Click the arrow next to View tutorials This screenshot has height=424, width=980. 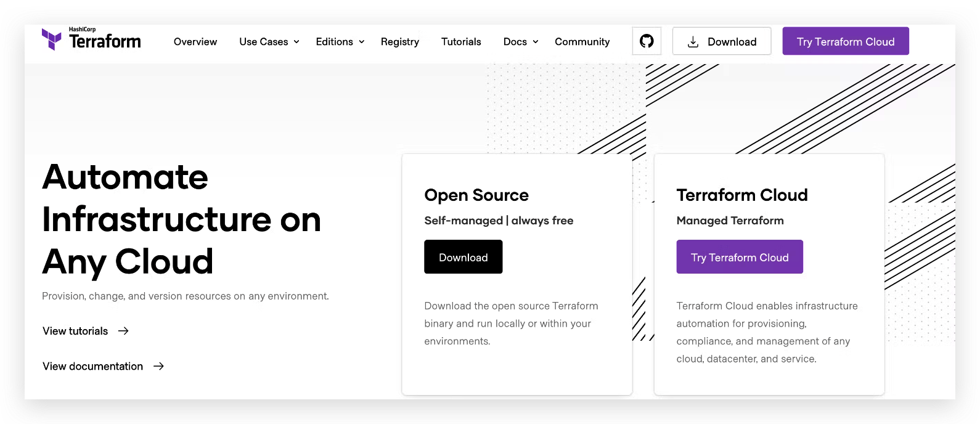123,331
